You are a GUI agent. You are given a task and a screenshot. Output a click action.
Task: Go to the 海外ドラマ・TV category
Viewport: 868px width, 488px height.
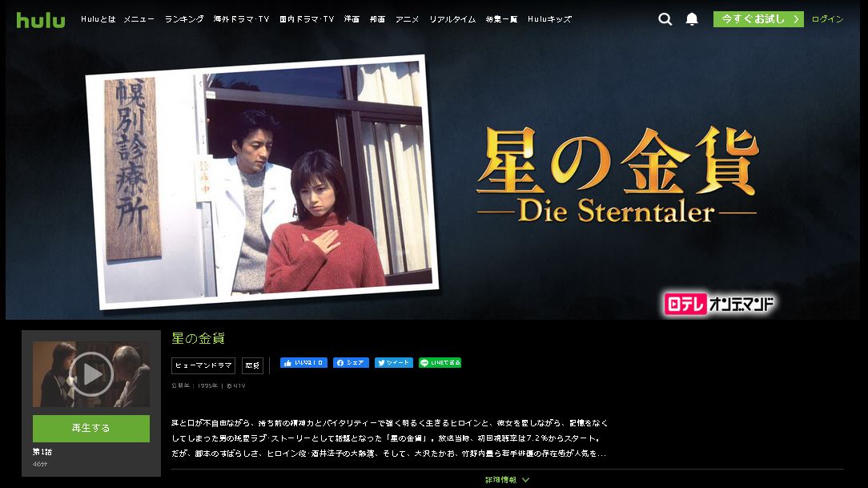241,19
